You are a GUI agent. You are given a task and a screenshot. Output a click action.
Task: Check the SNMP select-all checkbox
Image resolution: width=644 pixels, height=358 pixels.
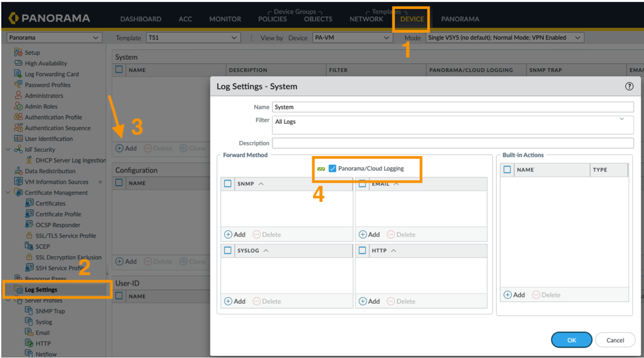pos(228,184)
